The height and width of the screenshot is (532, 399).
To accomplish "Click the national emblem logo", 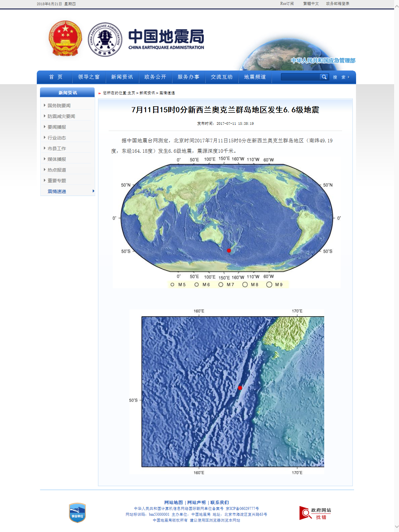I will tap(65, 39).
